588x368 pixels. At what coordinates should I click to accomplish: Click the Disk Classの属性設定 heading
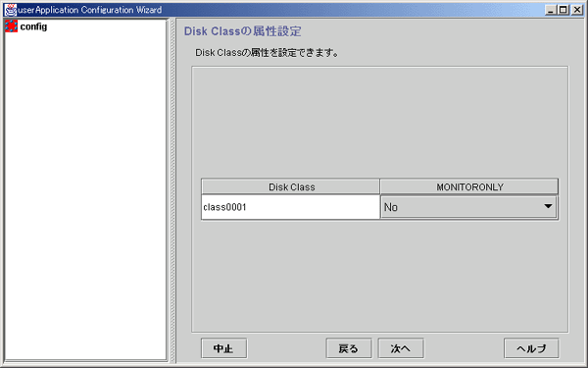click(x=243, y=31)
